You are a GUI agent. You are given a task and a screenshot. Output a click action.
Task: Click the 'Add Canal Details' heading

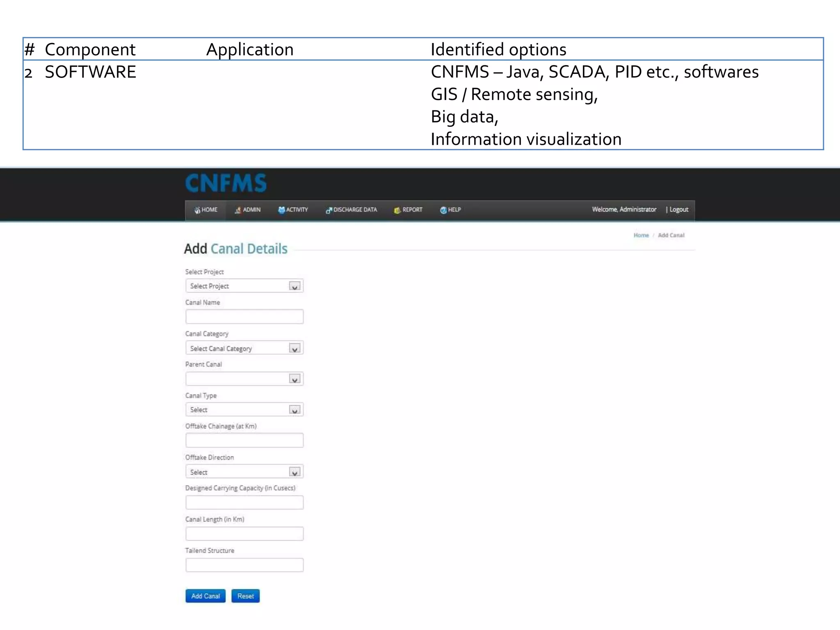coord(235,249)
